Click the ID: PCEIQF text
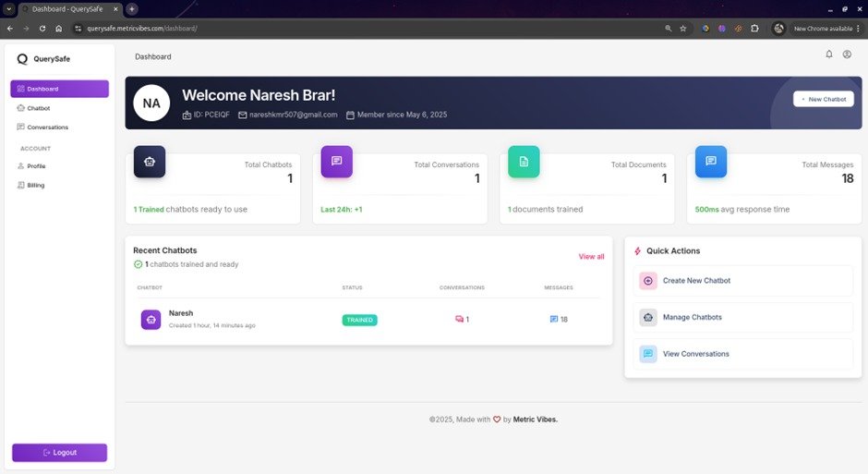868x474 pixels. [x=211, y=115]
